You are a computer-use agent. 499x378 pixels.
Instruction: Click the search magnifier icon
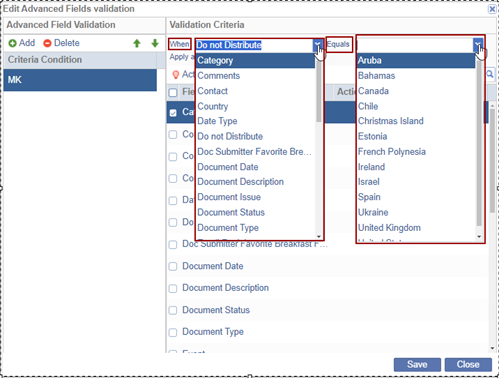(490, 74)
